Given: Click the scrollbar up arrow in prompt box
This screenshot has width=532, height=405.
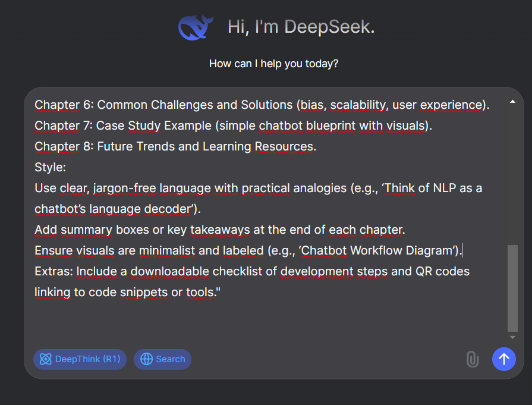Looking at the screenshot, I should pos(512,102).
